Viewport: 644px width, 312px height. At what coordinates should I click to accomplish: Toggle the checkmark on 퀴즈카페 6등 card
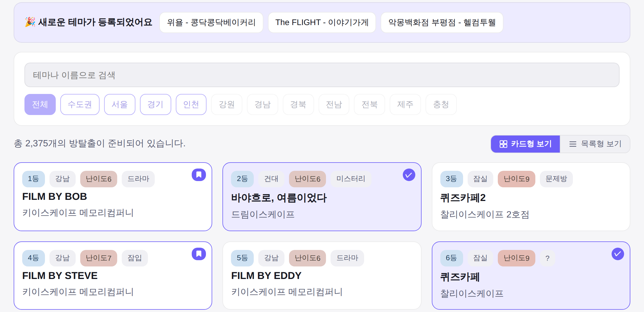(618, 254)
